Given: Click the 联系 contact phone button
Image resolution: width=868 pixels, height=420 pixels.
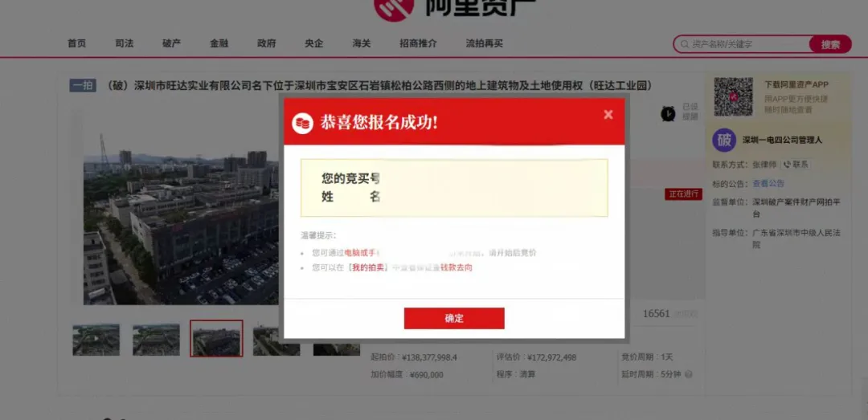Looking at the screenshot, I should point(796,165).
